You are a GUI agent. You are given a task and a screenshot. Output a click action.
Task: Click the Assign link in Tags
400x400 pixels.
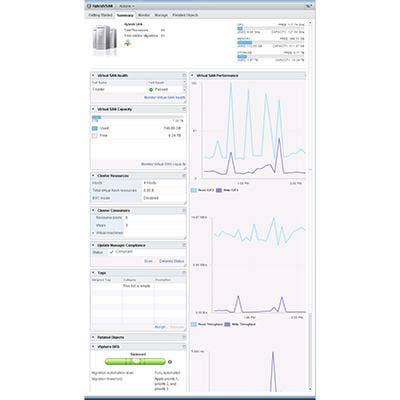tap(160, 327)
